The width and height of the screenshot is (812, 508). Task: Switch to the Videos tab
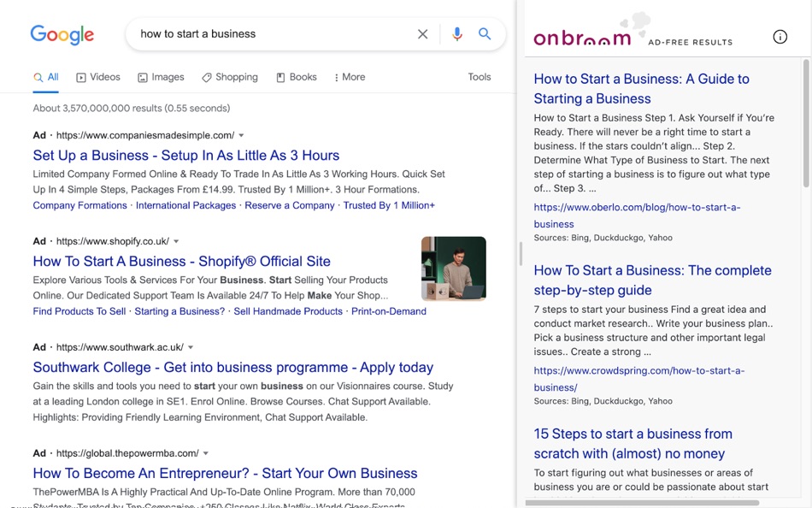98,77
